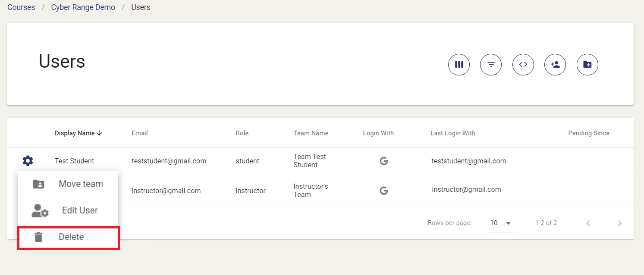This screenshot has width=644, height=275.
Task: Click the code brackets icon button
Action: (523, 65)
